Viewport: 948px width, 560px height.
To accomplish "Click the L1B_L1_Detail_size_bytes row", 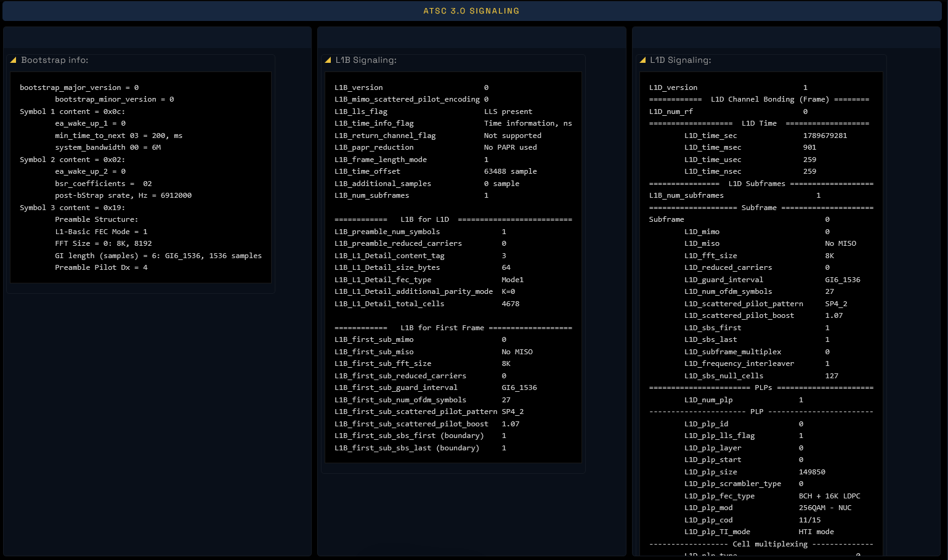I will click(423, 267).
